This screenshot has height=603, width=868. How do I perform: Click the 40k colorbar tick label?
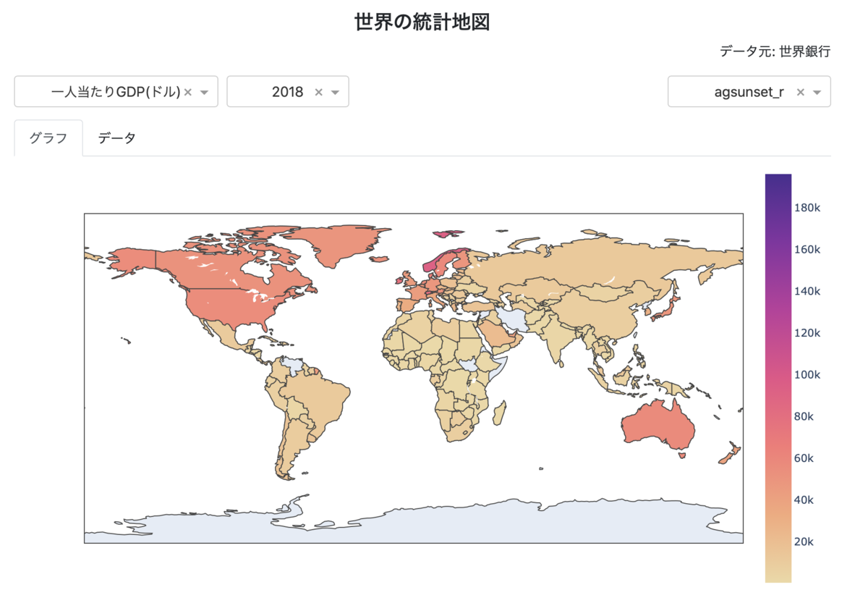[x=804, y=500]
